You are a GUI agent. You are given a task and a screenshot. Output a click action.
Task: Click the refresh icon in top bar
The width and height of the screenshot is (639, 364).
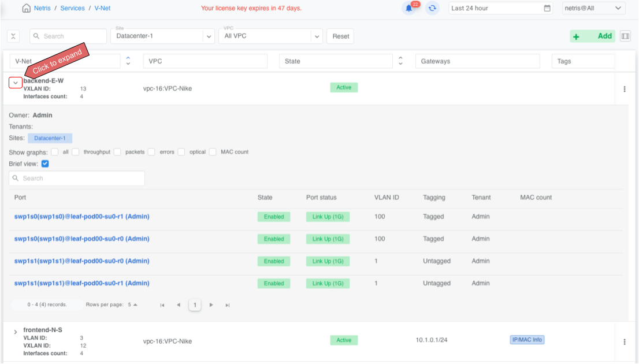point(432,8)
